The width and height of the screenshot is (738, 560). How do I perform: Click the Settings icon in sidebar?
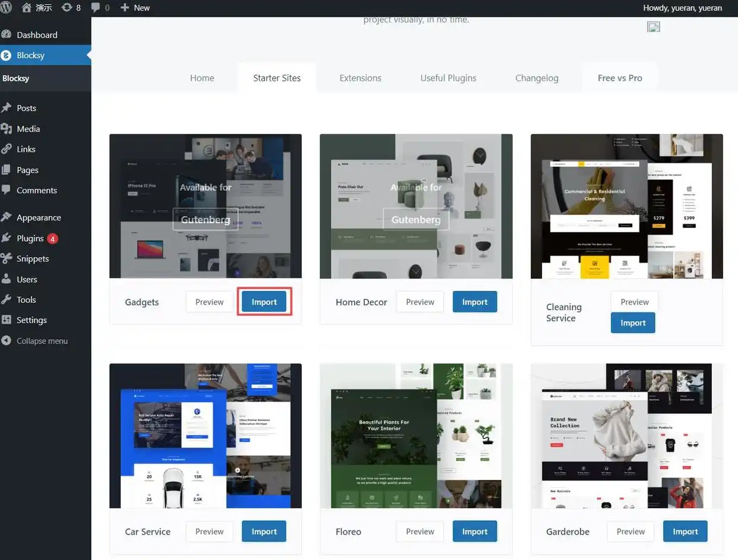pos(7,320)
